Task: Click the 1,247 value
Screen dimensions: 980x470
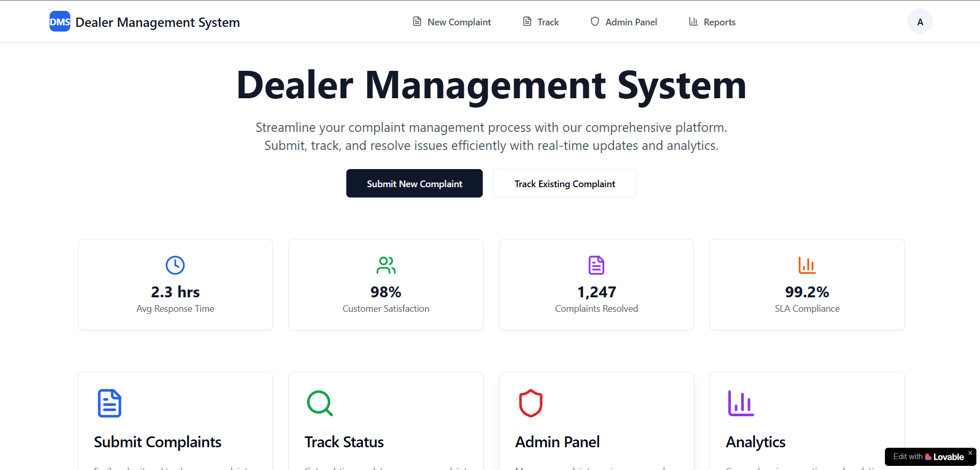Action: (596, 292)
